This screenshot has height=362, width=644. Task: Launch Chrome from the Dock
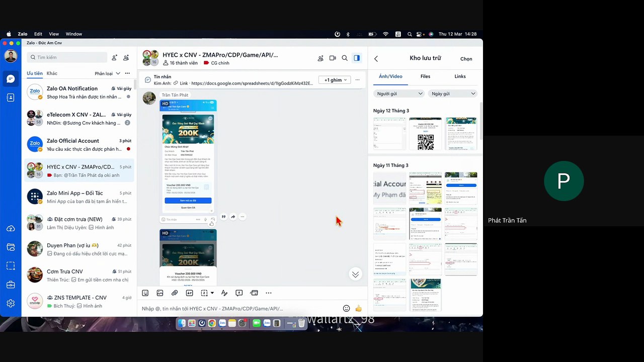[212, 323]
